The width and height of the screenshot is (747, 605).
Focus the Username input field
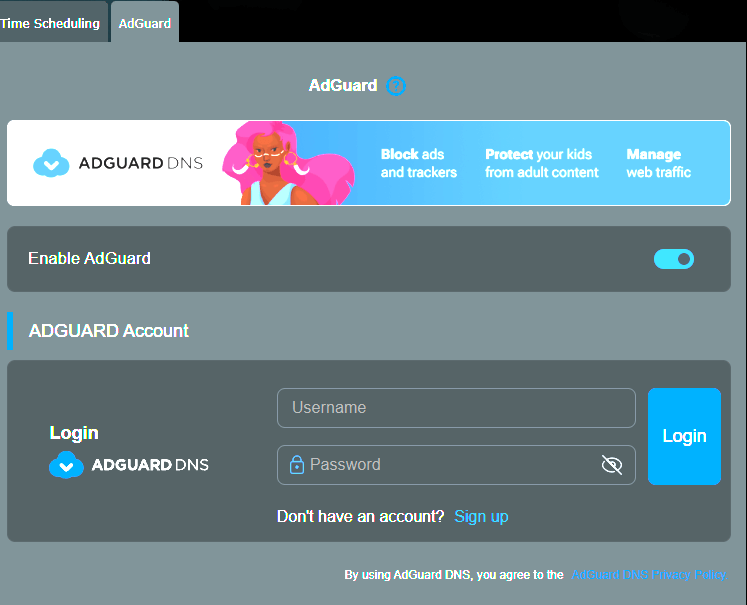coord(455,408)
